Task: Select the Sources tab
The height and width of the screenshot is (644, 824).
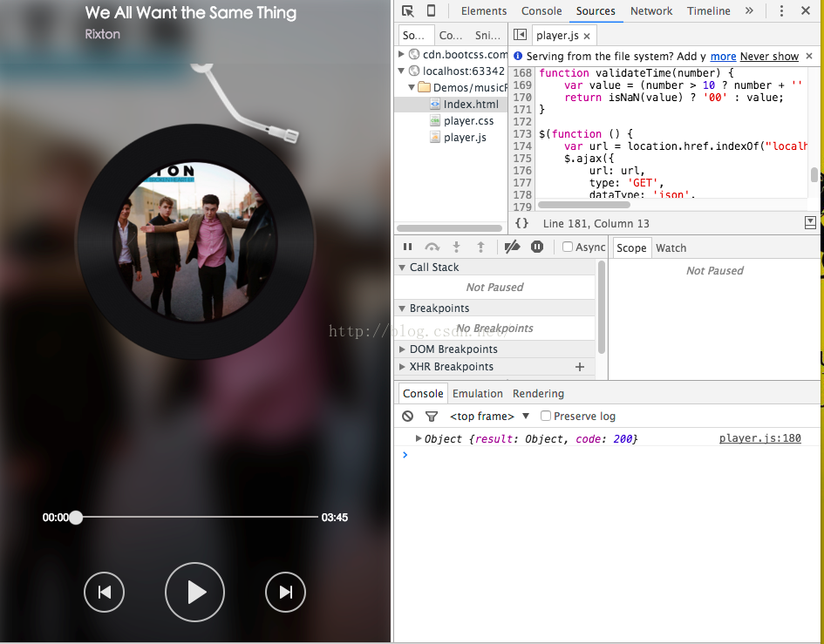Action: tap(596, 11)
